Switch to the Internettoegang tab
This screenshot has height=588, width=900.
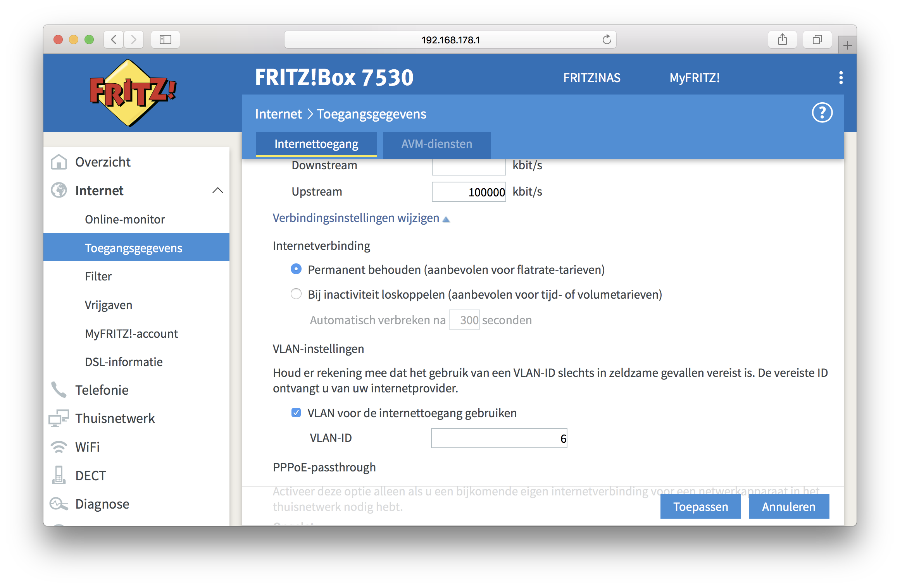(316, 144)
